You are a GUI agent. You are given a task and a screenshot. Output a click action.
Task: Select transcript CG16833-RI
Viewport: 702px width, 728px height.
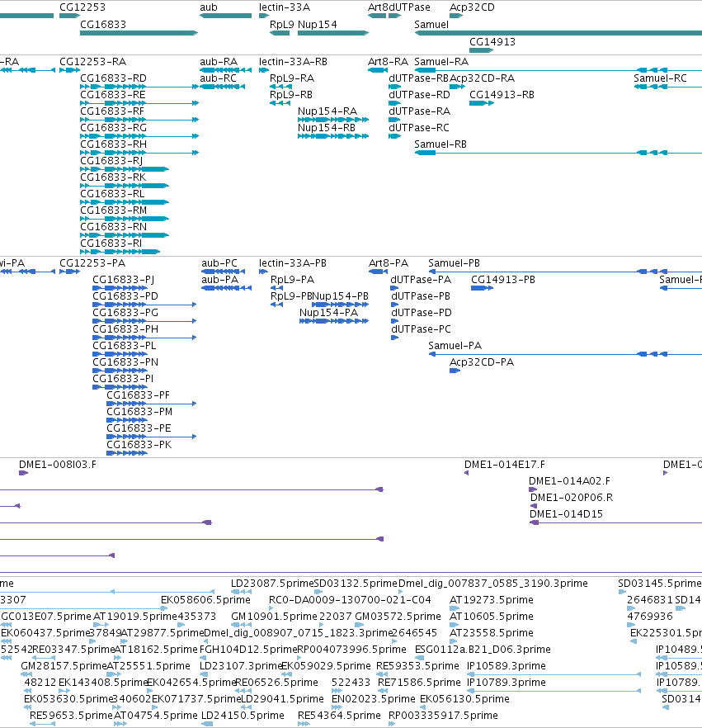pos(111,243)
